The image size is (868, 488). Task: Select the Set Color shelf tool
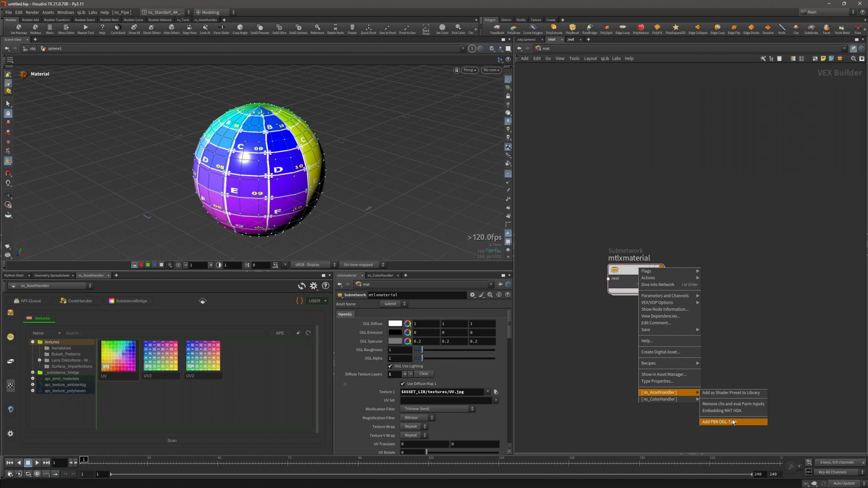(442, 29)
